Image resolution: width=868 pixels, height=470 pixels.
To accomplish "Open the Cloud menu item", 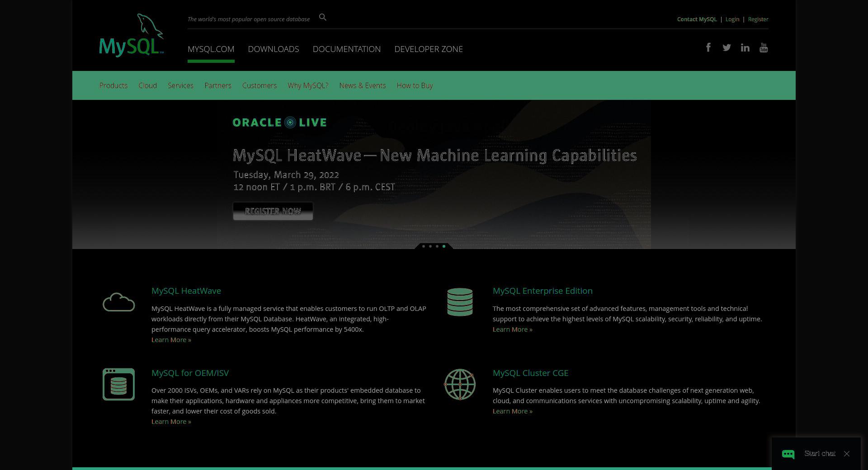I will pyautogui.click(x=148, y=85).
